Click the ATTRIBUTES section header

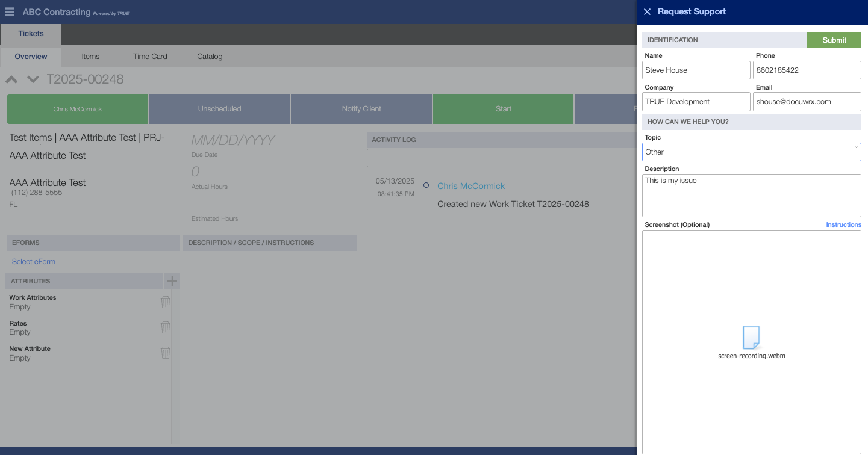coord(85,281)
